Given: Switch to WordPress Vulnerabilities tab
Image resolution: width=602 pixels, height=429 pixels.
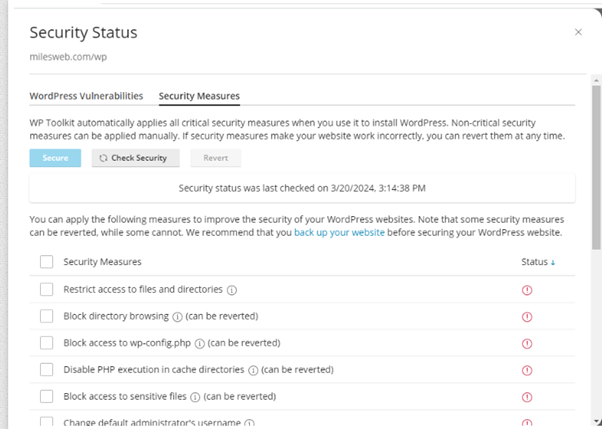Looking at the screenshot, I should click(86, 96).
